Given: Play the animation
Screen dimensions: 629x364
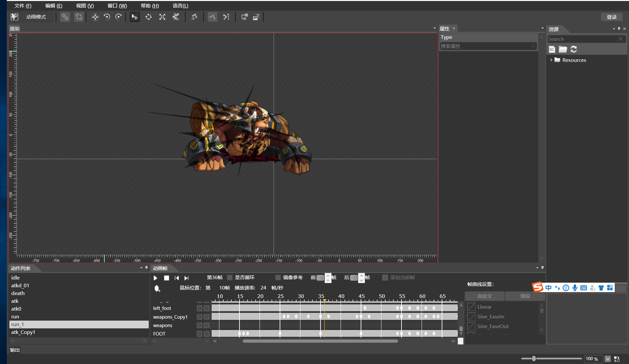Looking at the screenshot, I should 156,278.
